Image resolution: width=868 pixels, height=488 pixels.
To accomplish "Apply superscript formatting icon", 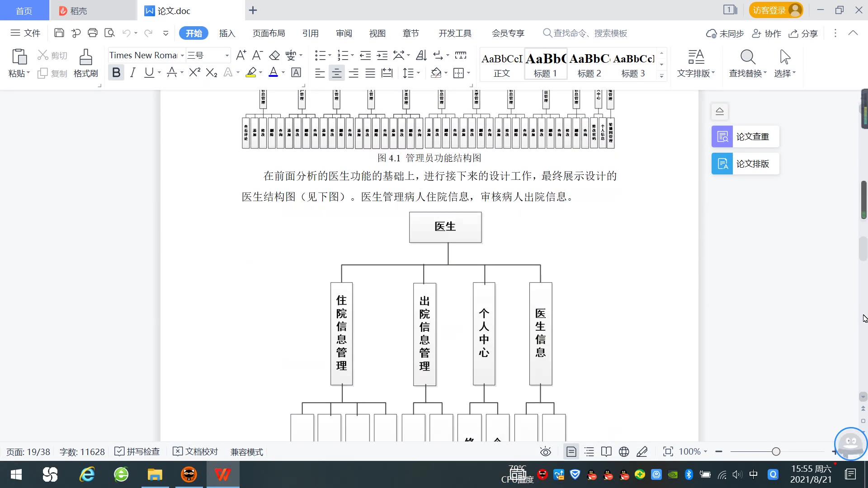I will 194,73.
